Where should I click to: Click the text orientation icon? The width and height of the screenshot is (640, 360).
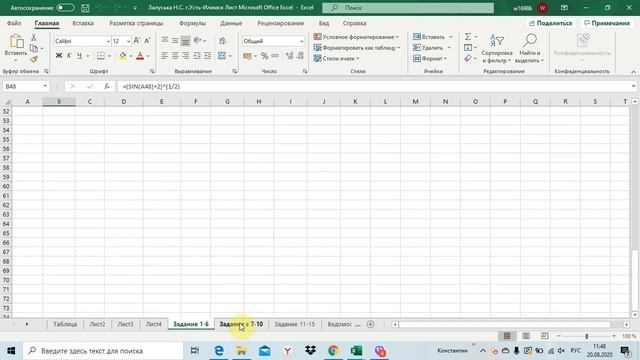[198, 40]
